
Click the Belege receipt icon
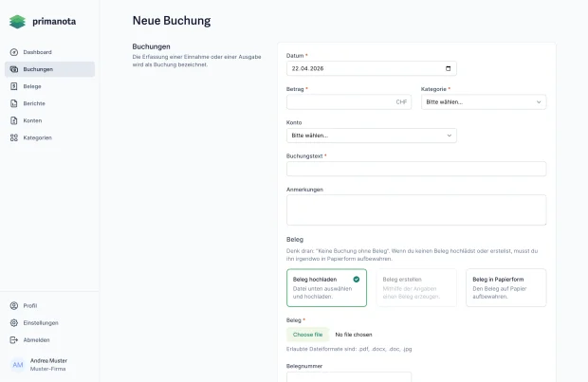coord(14,86)
